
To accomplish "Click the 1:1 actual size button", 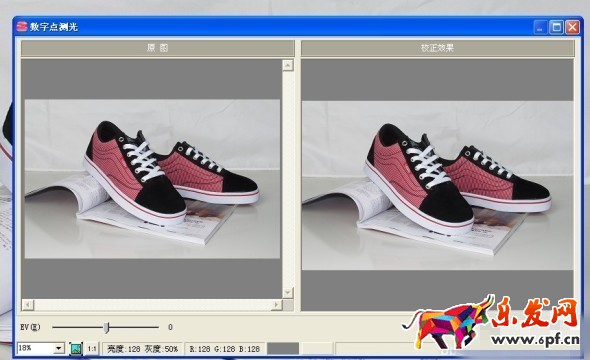I will pos(92,349).
